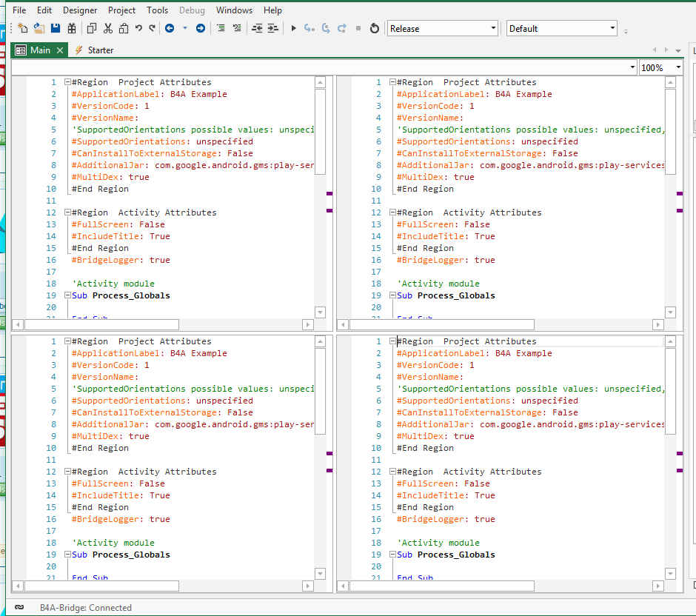Click the Navigate Forward blue arrow
This screenshot has height=616, width=696.
(201, 28)
